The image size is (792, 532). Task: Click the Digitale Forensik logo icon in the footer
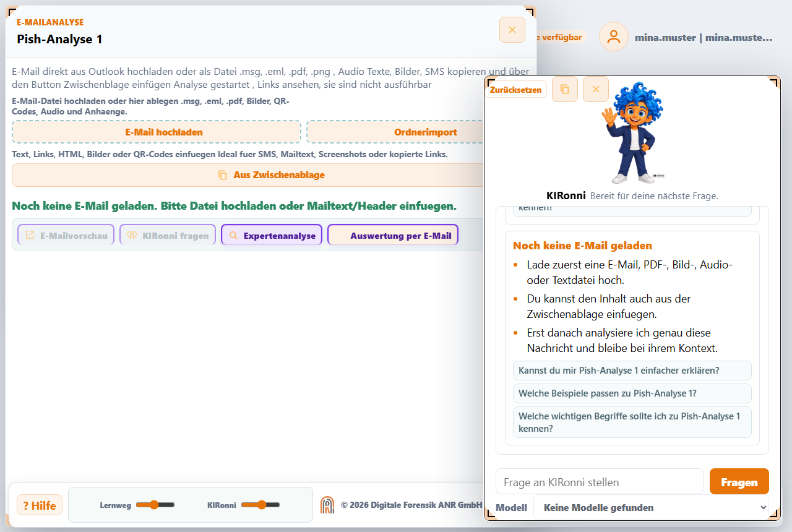point(327,505)
